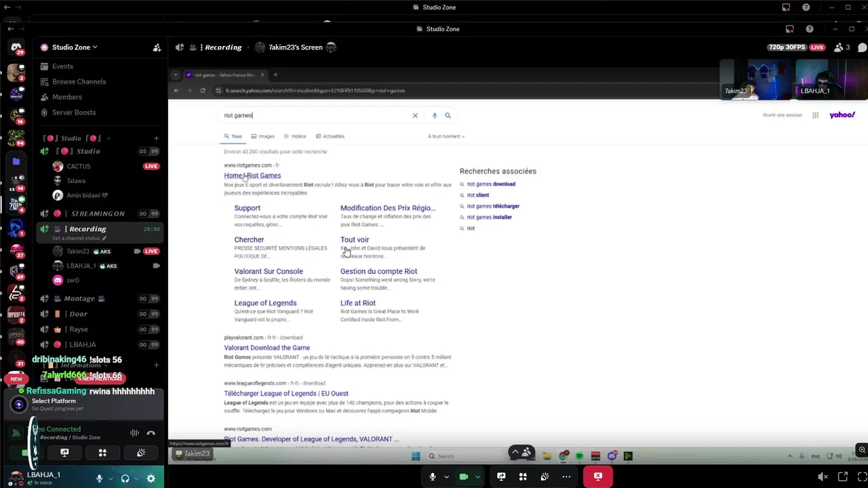
Task: Open noise suppression icon in Voice Connected panel
Action: [x=134, y=433]
